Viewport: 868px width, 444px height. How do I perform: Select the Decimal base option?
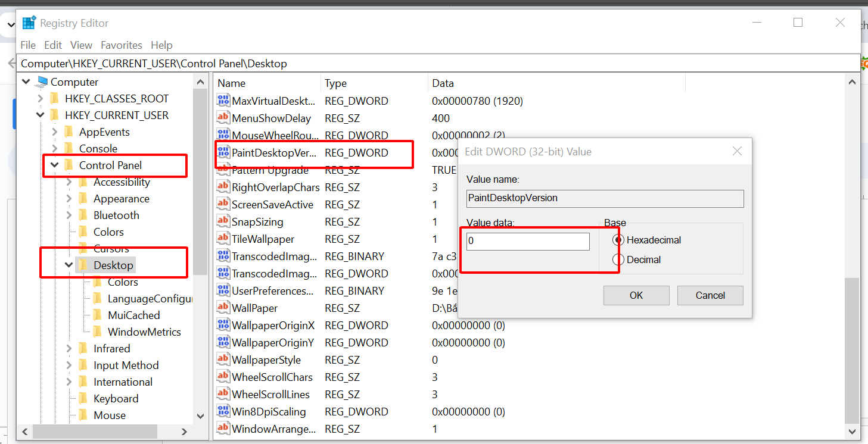tap(618, 259)
